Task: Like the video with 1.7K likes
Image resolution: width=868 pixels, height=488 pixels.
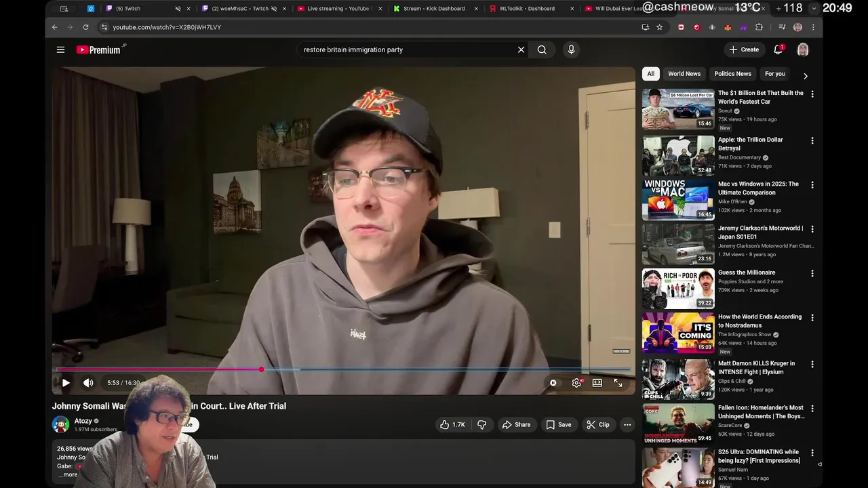Action: [452, 425]
